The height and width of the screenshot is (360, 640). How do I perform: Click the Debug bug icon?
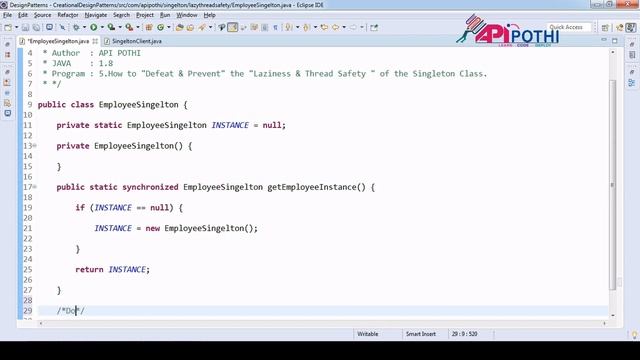pos(76,27)
